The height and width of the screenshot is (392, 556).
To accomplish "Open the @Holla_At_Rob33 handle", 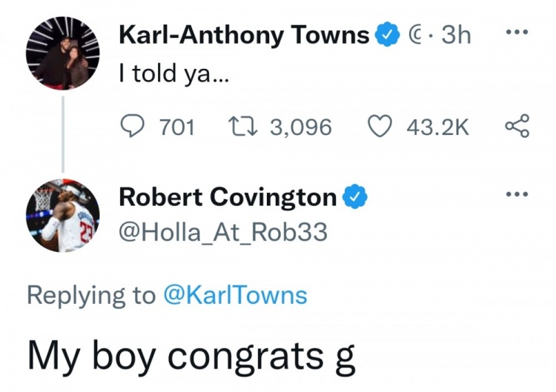I will tap(222, 233).
